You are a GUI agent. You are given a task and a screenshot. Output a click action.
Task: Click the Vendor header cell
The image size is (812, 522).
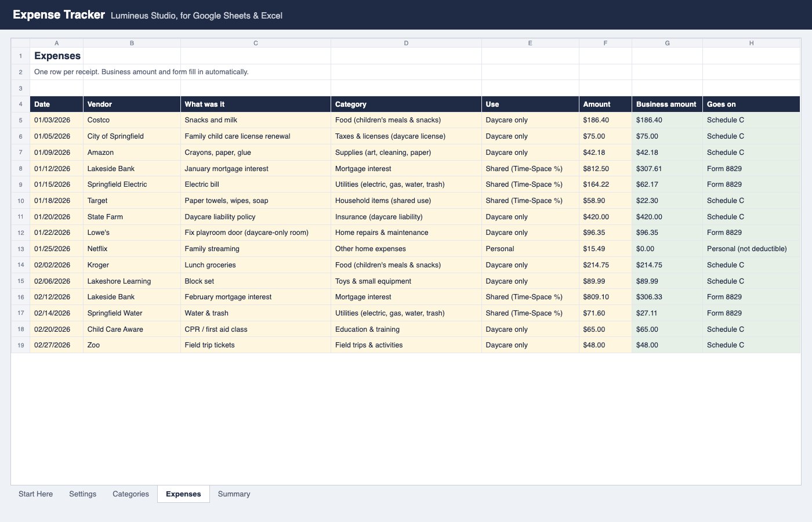pyautogui.click(x=132, y=104)
